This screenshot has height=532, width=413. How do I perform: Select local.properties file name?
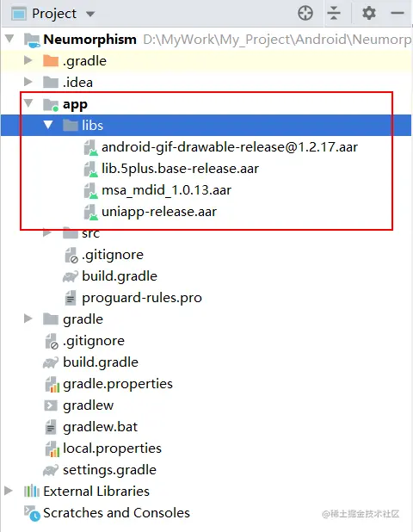tap(112, 448)
